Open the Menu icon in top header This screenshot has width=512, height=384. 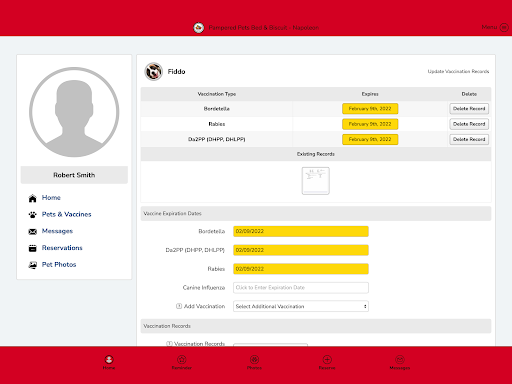[x=504, y=27]
